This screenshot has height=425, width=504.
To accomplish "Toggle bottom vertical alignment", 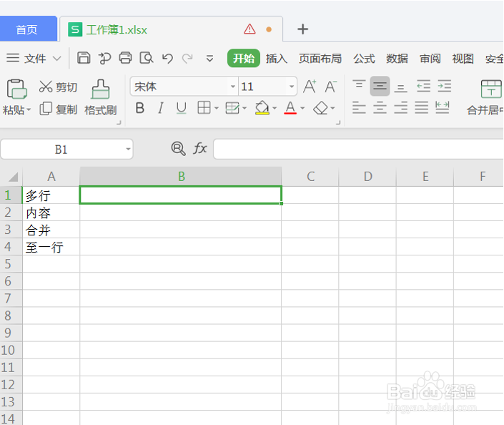I will (400, 87).
